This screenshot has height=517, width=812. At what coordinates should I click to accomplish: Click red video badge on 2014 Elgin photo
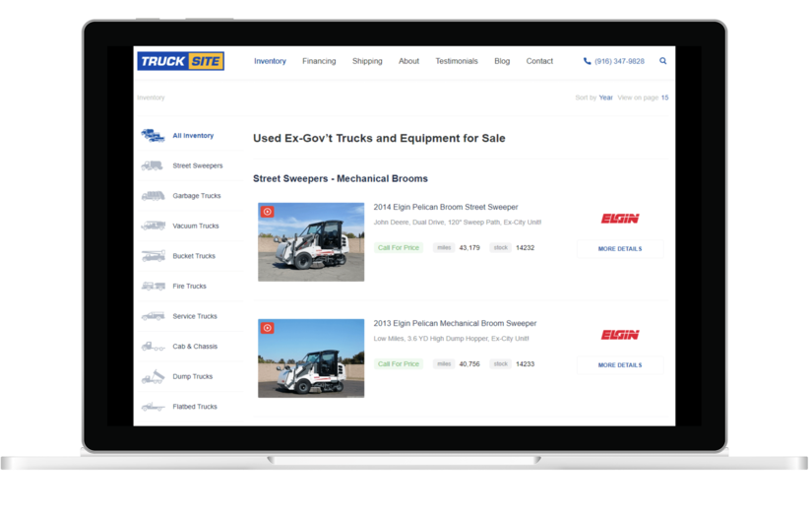[x=267, y=212]
